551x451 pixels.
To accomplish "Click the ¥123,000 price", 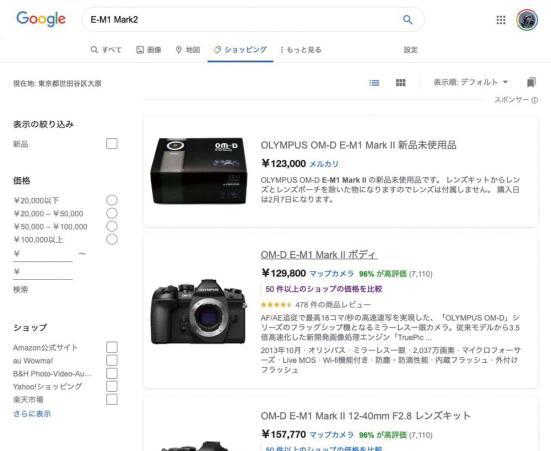I will tap(284, 164).
